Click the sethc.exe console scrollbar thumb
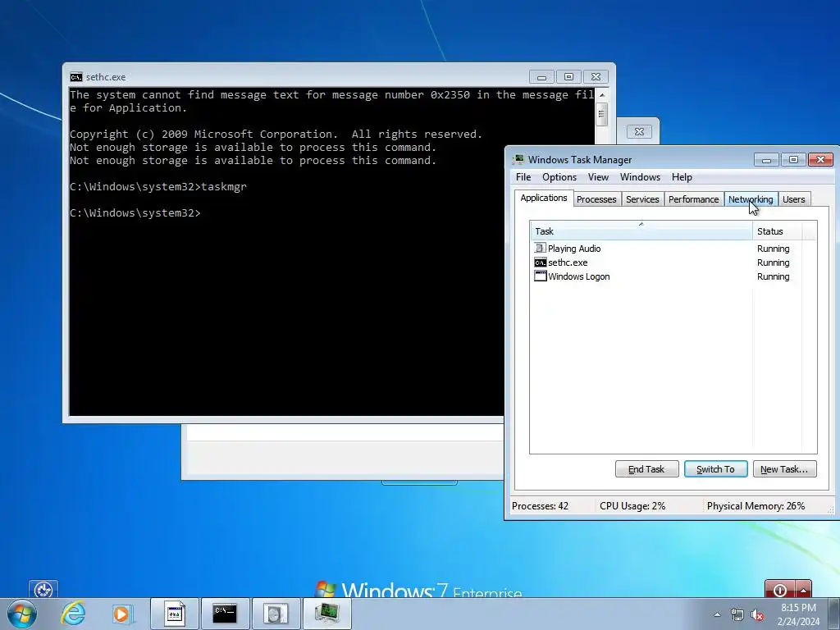This screenshot has width=840, height=630. click(x=601, y=114)
